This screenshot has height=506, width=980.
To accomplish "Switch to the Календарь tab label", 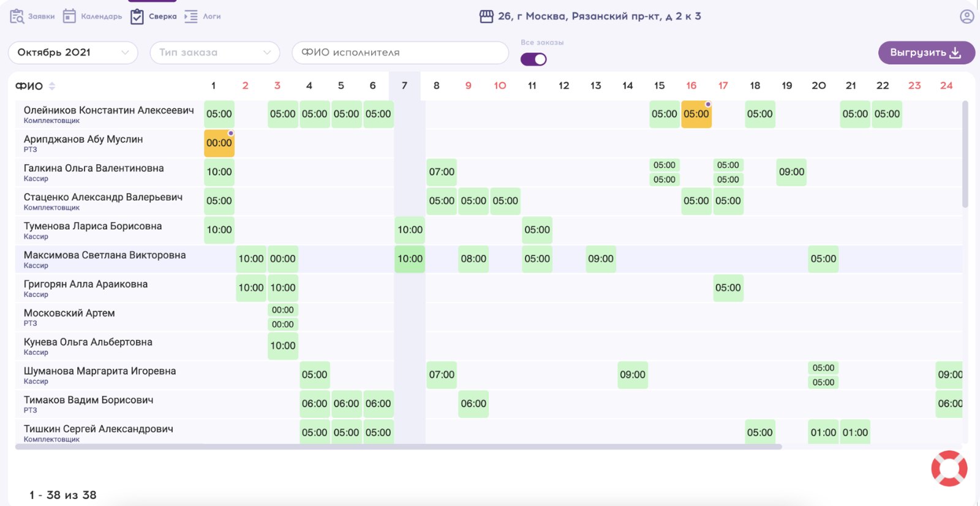I will click(102, 17).
